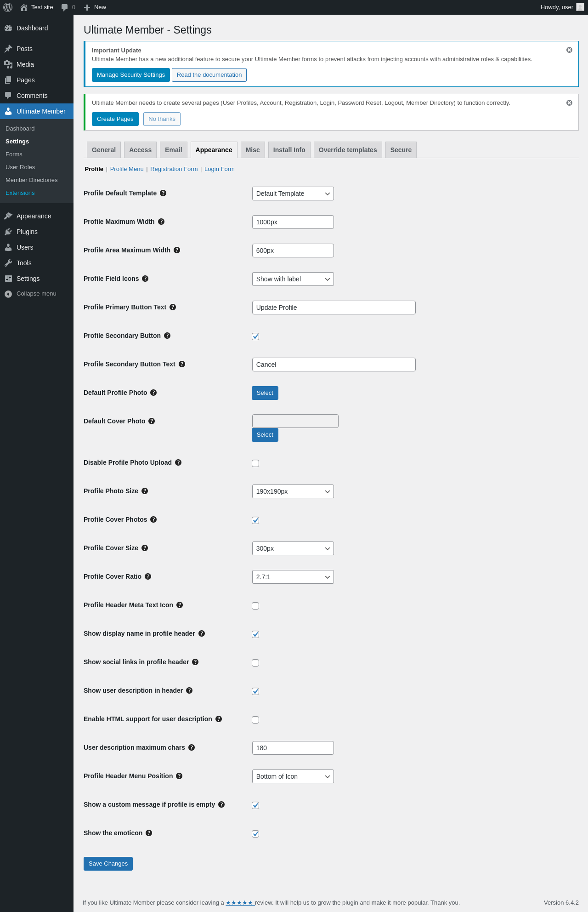This screenshot has width=588, height=912.
Task: Switch to the Access tab
Action: click(140, 150)
